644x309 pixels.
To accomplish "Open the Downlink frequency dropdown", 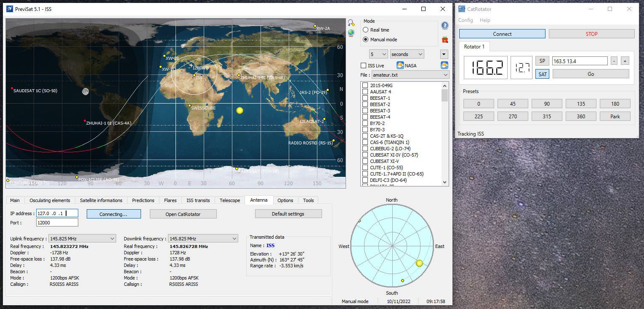I will [203, 239].
